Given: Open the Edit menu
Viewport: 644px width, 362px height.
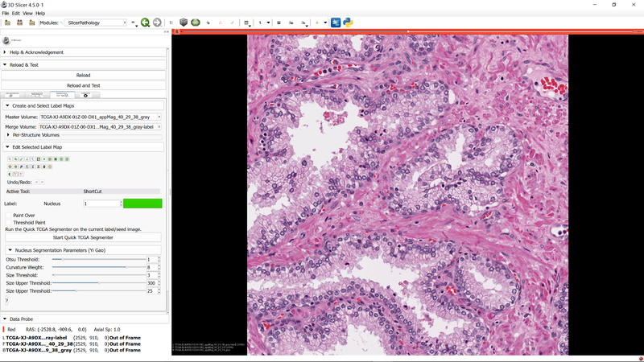Looking at the screenshot, I should [16, 14].
